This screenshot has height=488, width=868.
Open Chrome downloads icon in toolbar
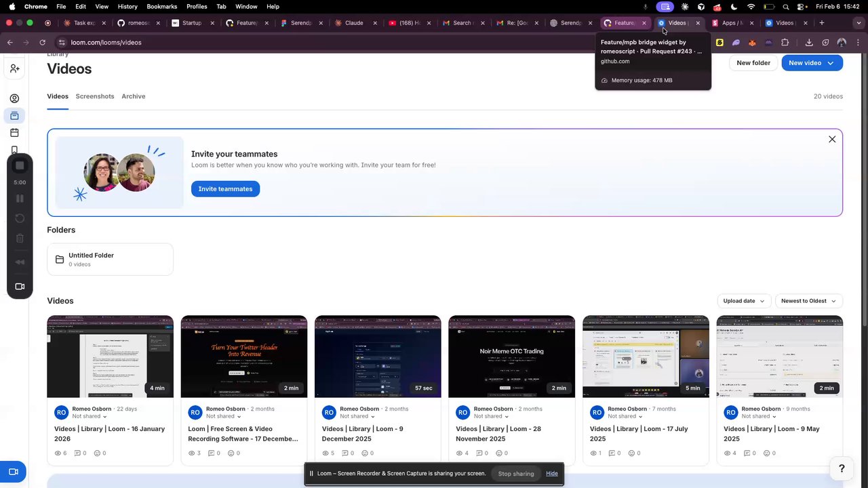(x=809, y=42)
